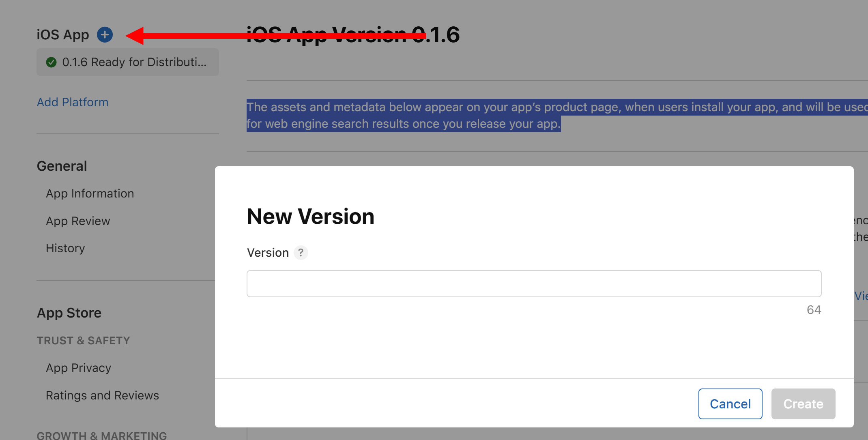Go to History page

[x=65, y=248]
